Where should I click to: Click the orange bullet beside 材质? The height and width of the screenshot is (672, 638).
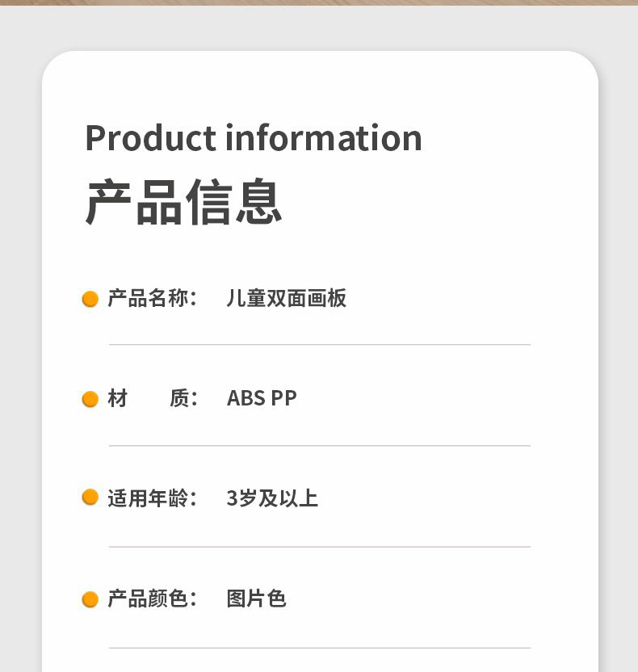coord(90,399)
